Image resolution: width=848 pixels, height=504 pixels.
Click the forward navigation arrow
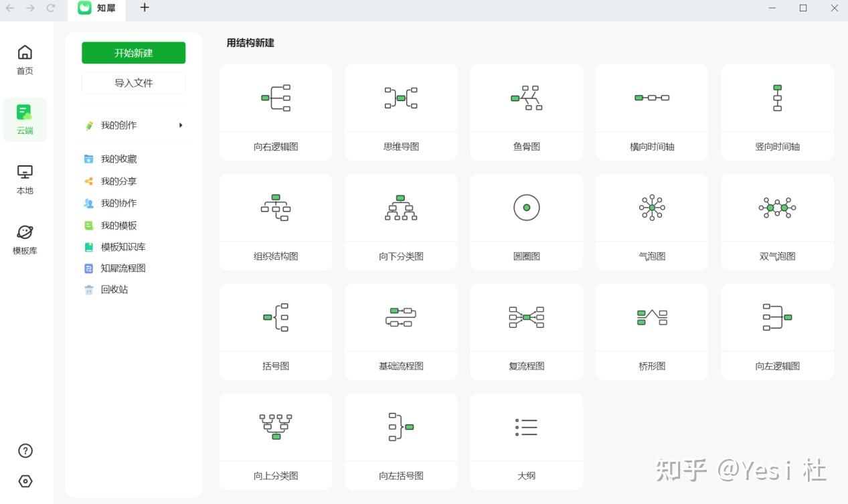click(x=30, y=8)
